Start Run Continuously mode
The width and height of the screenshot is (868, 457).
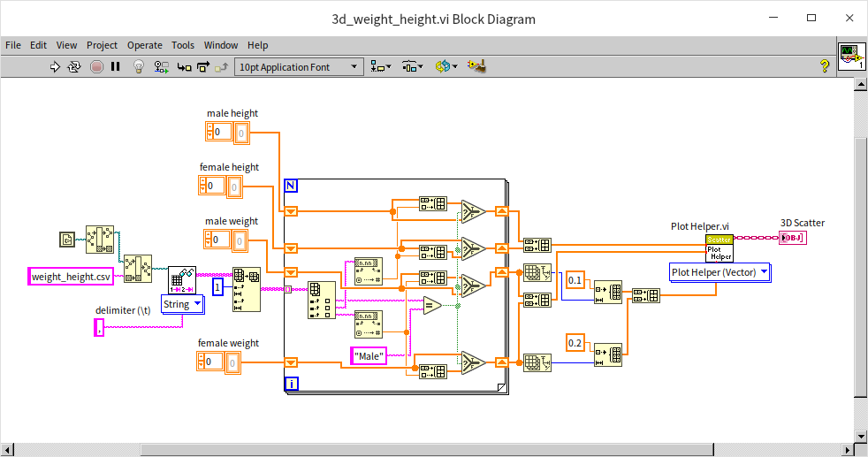coord(75,66)
